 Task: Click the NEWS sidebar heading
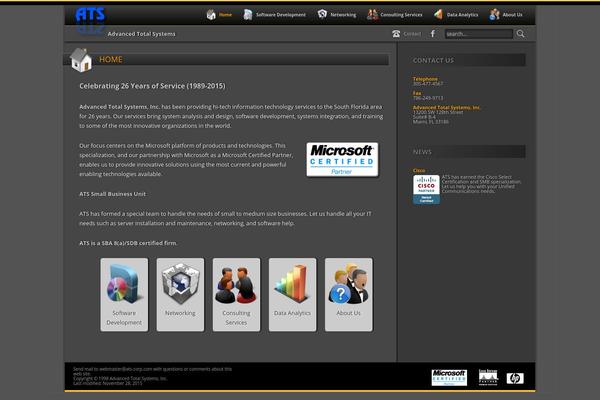[x=422, y=152]
